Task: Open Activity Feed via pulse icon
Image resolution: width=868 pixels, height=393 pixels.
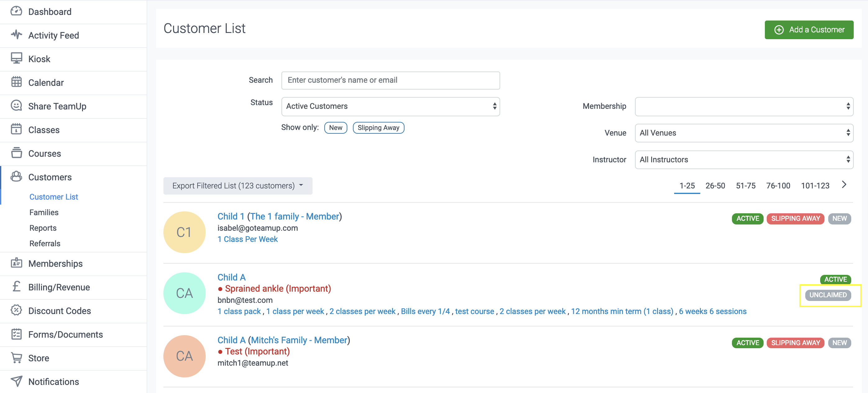Action: click(16, 35)
